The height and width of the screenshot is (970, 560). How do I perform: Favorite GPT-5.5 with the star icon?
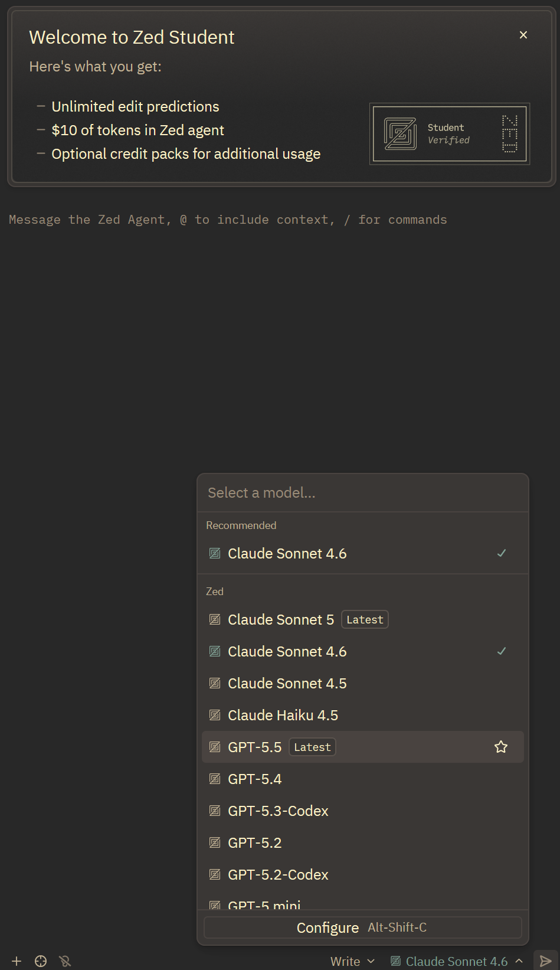(501, 747)
